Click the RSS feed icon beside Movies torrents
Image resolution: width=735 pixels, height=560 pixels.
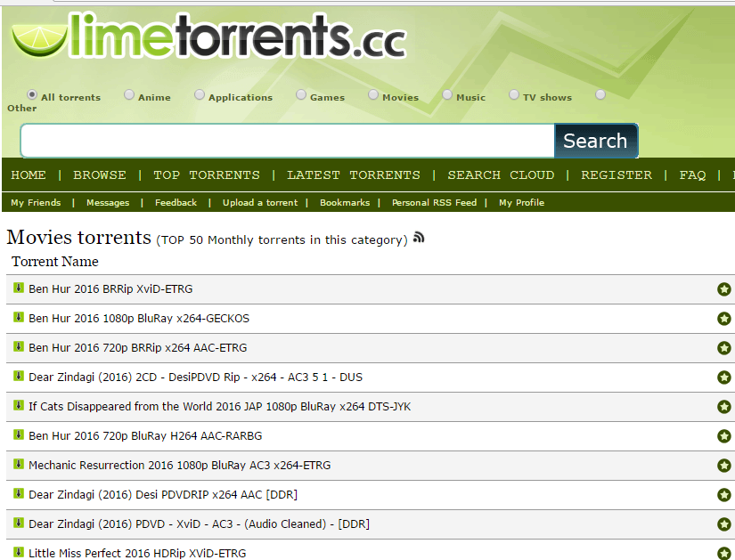[x=419, y=238]
